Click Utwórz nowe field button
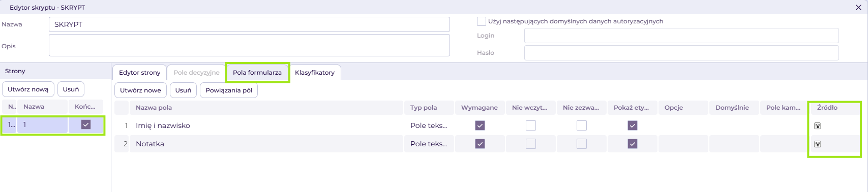 coord(140,90)
